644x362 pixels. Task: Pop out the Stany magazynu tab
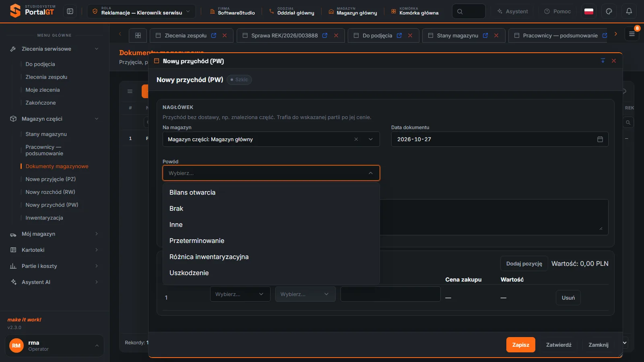click(485, 35)
